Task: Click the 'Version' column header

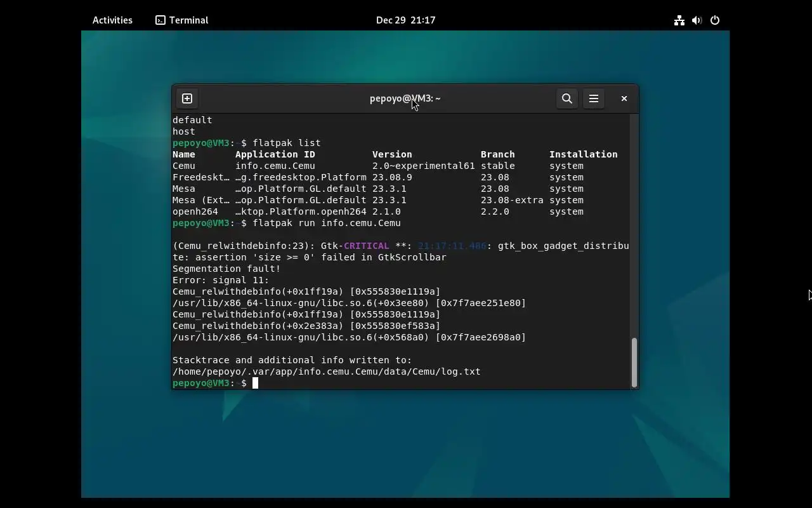Action: [392, 154]
